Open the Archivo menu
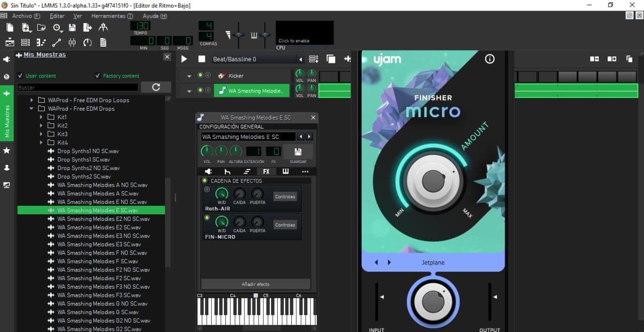644x332 pixels. tap(26, 16)
